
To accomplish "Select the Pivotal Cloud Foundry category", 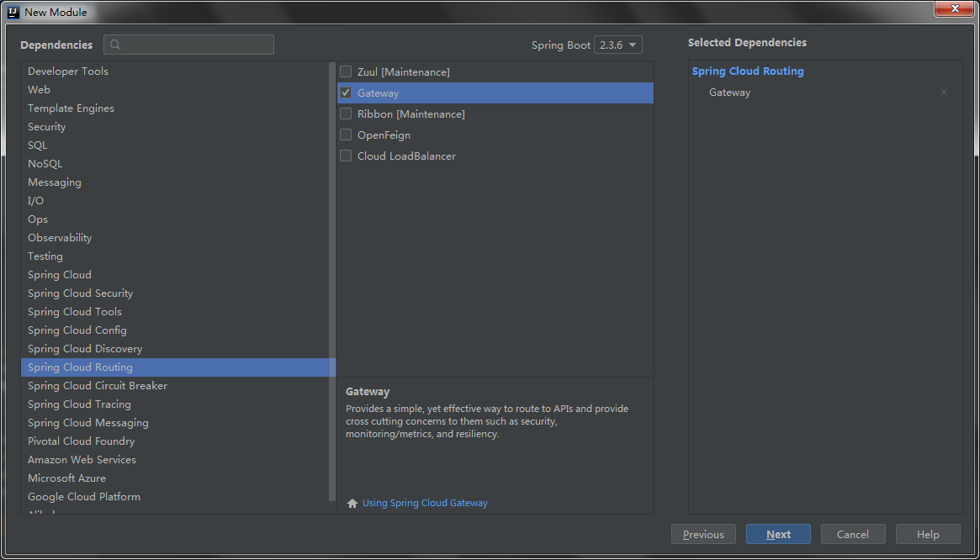I will [175, 441].
